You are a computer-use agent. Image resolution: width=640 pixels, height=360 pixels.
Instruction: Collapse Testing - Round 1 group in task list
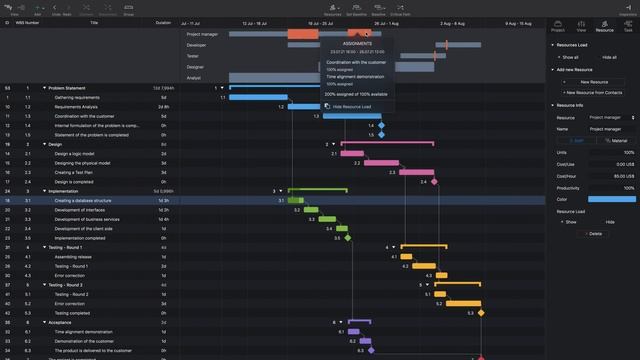click(x=44, y=247)
